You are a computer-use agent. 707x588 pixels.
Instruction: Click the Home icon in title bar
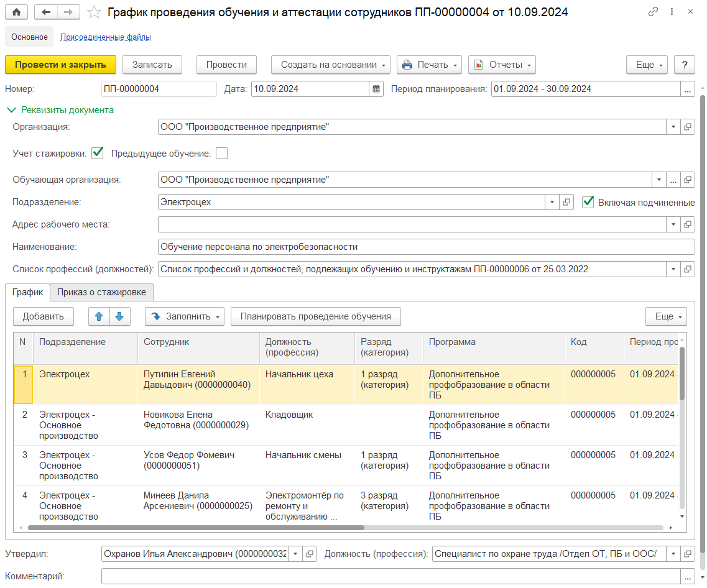click(16, 12)
